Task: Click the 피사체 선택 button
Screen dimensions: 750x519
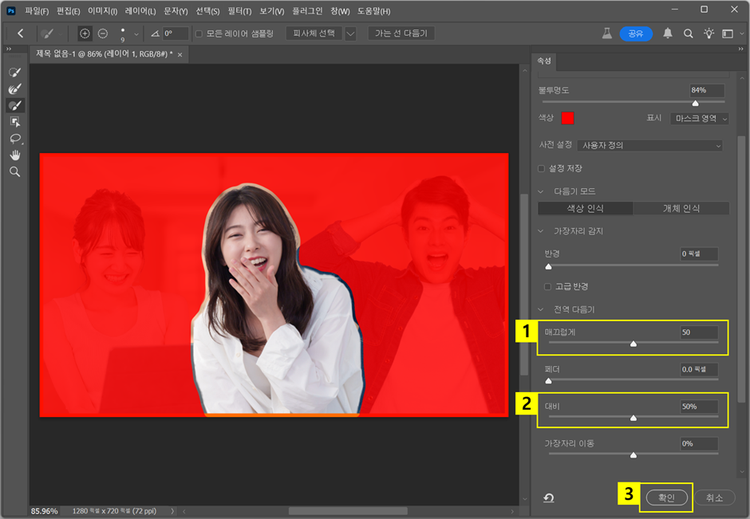Action: click(x=313, y=33)
